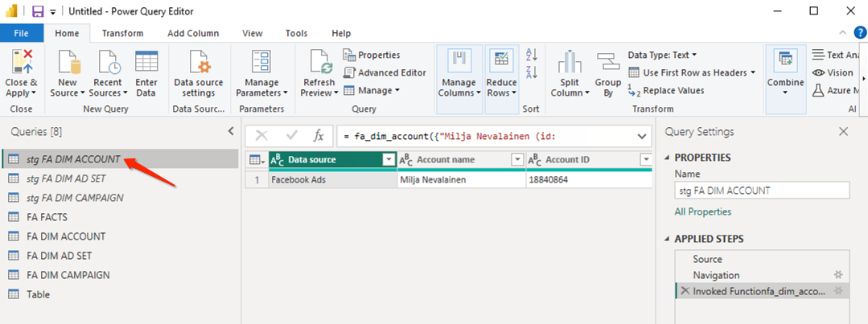This screenshot has height=324, width=868.
Task: Select the 18840864 cell
Action: pyautogui.click(x=589, y=180)
